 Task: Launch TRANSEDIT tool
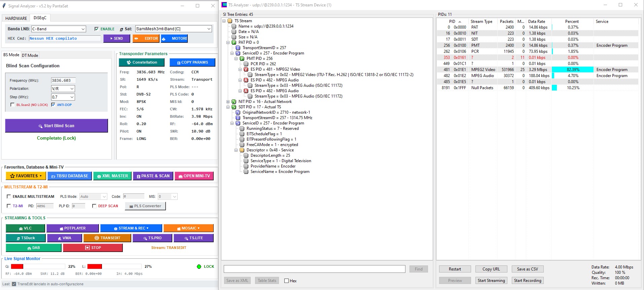click(x=107, y=238)
